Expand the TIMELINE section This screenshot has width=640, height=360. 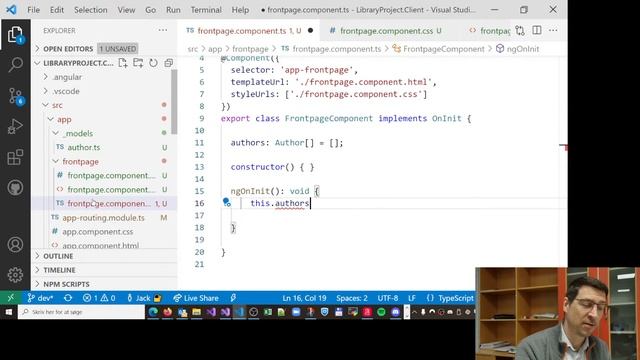coord(59,270)
